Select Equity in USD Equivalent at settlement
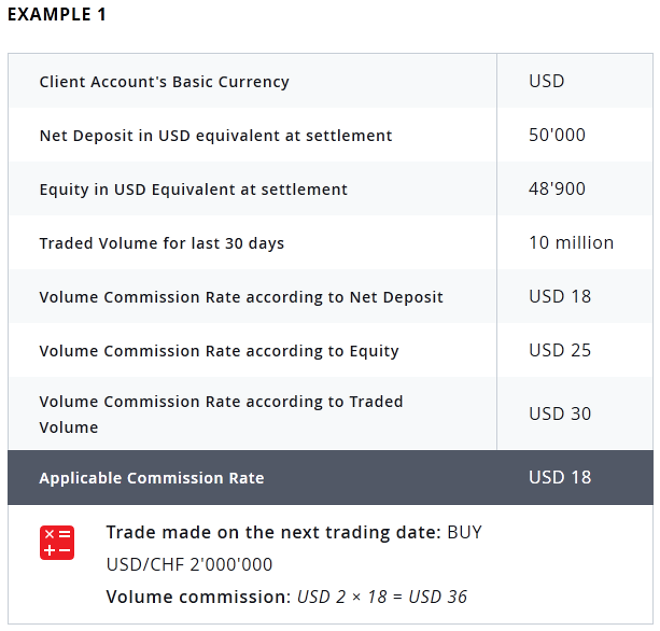 [x=193, y=189]
